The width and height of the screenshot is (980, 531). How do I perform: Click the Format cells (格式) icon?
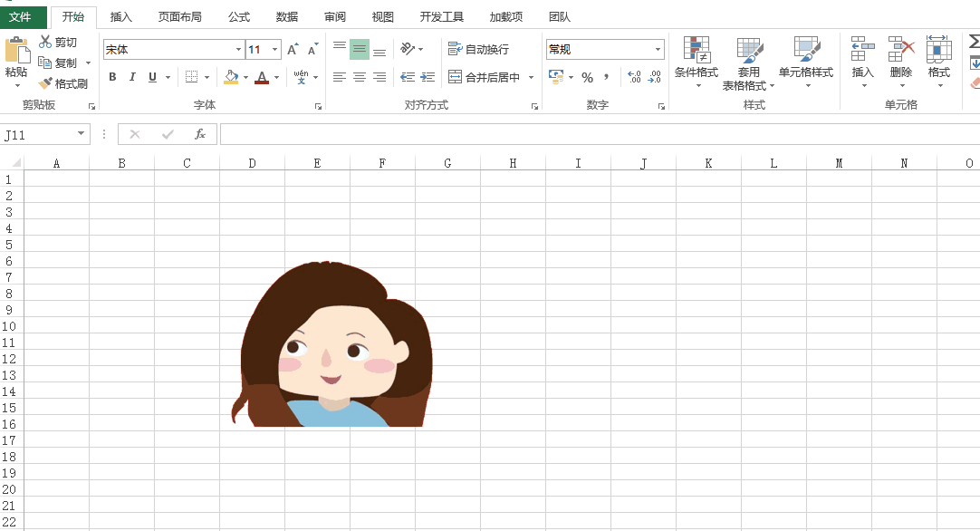click(x=938, y=50)
